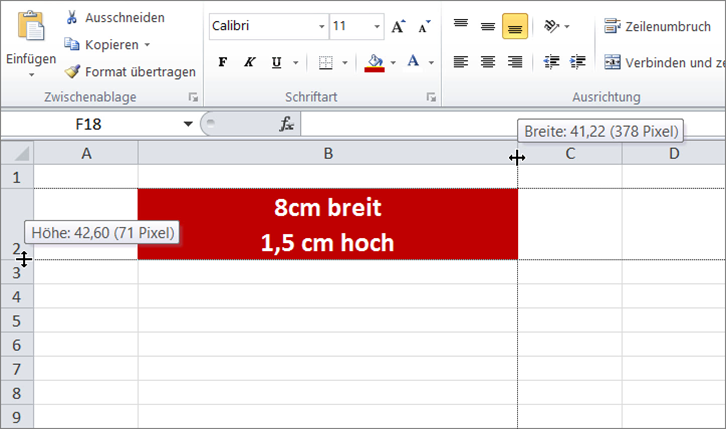Screen dimensions: 726x429
Task: Align text right
Action: (x=515, y=62)
